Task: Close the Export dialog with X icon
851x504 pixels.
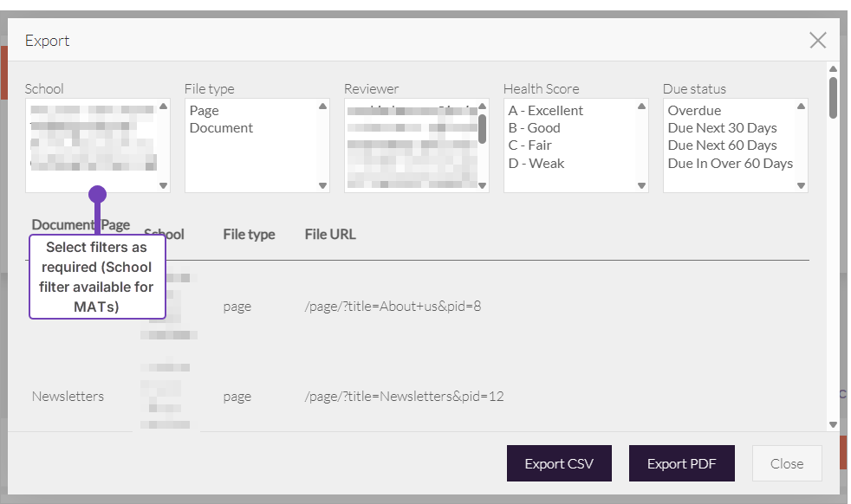Action: [x=817, y=40]
